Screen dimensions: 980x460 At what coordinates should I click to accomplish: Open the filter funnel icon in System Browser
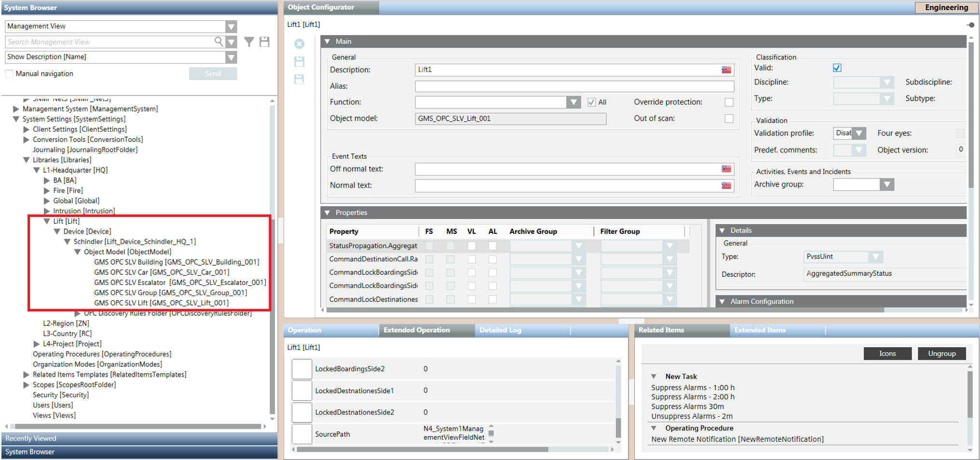point(249,42)
